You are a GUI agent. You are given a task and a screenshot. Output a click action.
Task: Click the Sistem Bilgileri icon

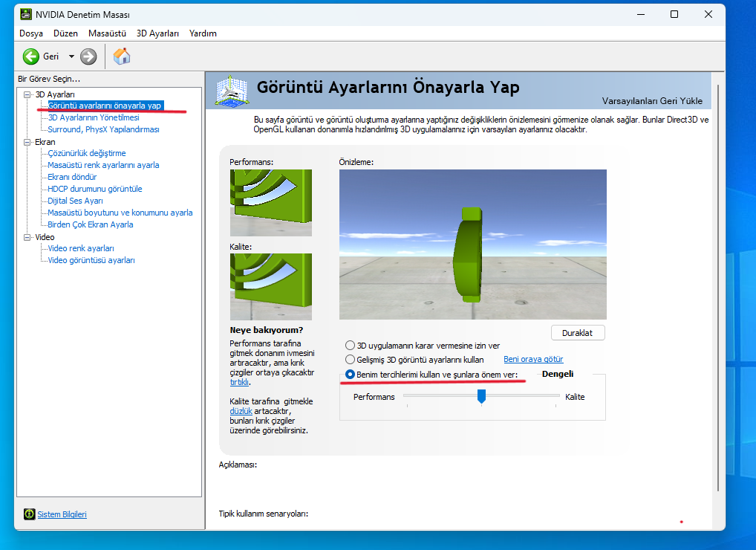tap(30, 514)
